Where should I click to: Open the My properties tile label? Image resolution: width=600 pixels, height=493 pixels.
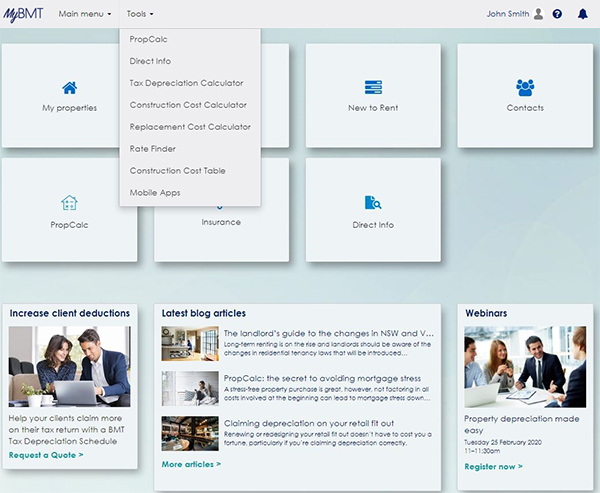point(69,108)
